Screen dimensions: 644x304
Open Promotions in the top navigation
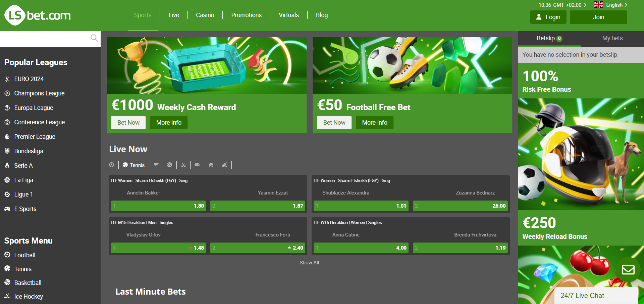tap(247, 15)
